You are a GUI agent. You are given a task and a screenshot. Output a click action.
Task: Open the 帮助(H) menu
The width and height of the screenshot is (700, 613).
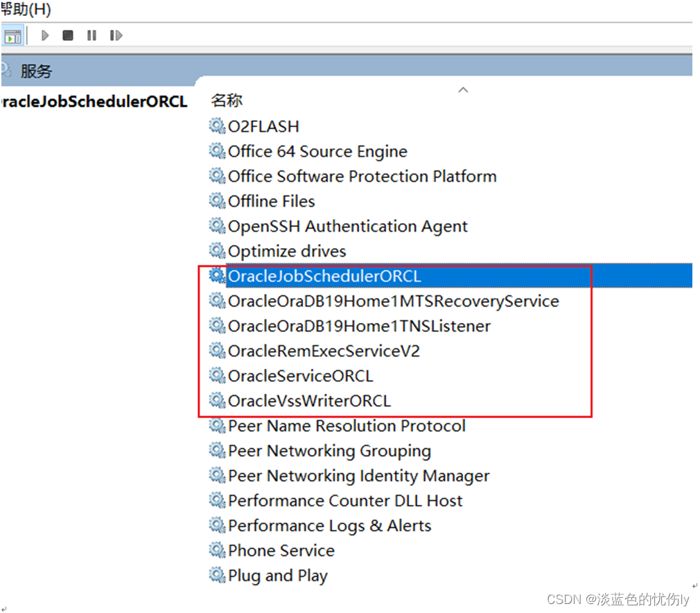point(26,9)
